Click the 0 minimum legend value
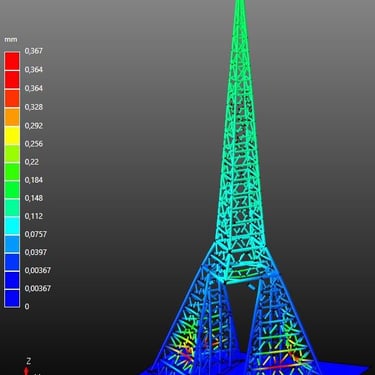Viewport: 375px width, 375px height. pyautogui.click(x=27, y=306)
